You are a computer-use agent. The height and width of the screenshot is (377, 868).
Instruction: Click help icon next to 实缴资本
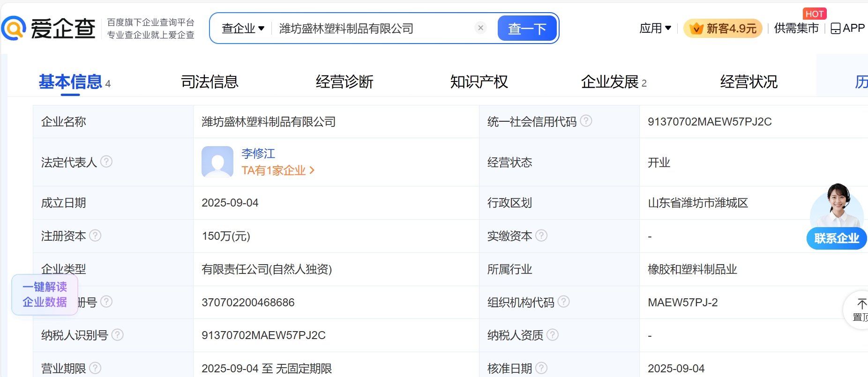[541, 235]
